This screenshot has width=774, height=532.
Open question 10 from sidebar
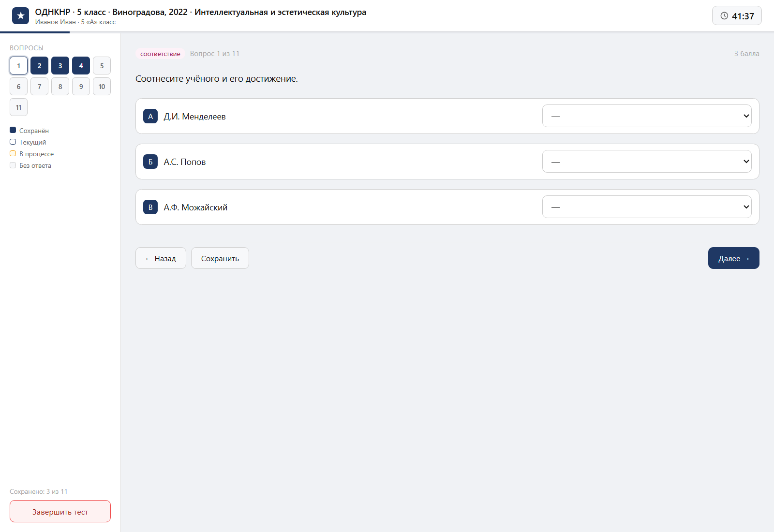click(102, 87)
